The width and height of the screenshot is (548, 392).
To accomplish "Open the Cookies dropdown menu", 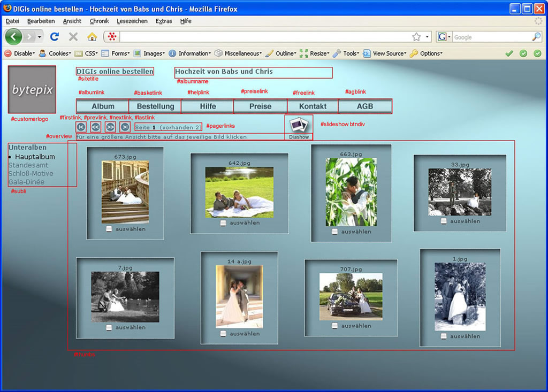I will tap(55, 53).
